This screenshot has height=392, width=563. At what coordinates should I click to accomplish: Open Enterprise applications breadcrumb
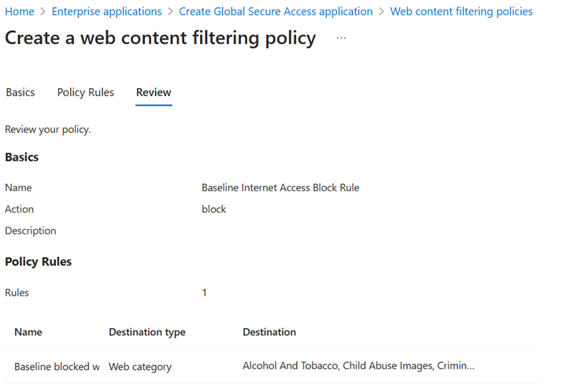coord(106,12)
